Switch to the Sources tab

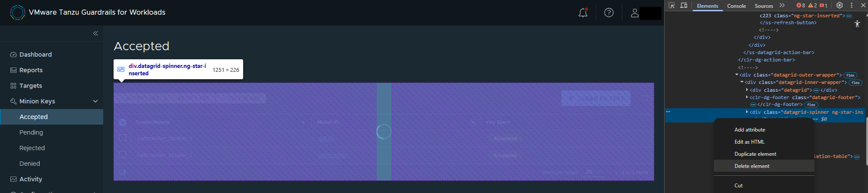tap(764, 6)
